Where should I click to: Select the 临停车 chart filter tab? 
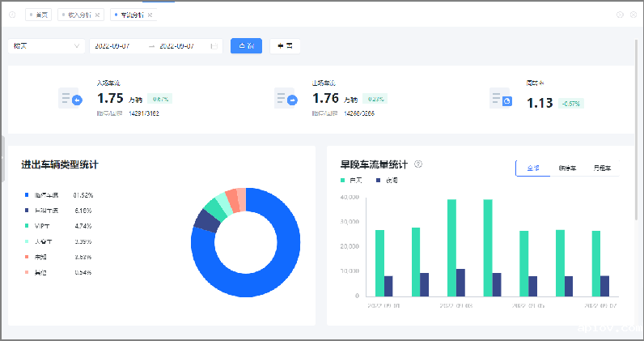click(567, 168)
